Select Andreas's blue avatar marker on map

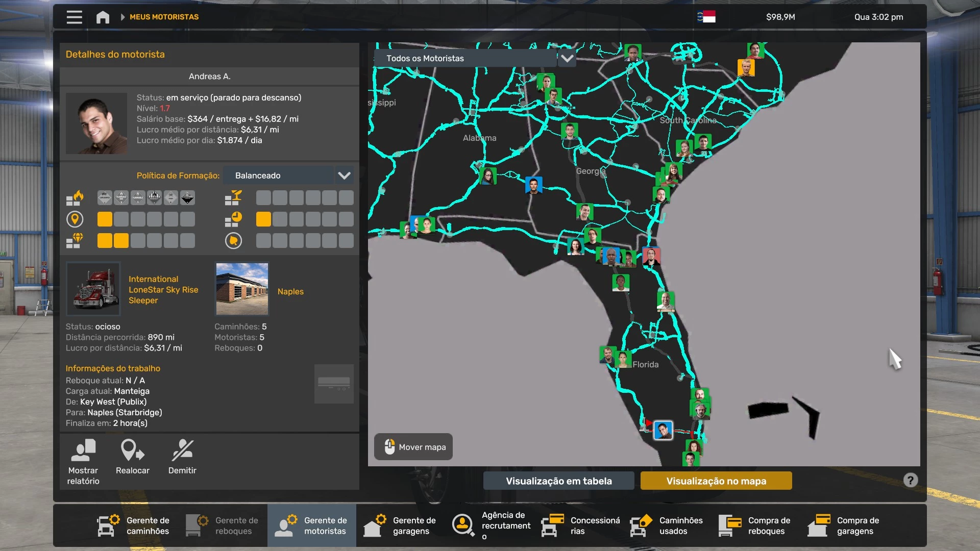663,431
